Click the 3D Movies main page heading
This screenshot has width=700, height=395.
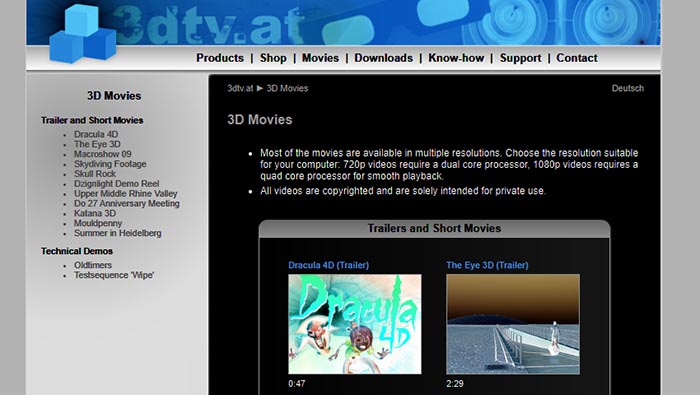(260, 120)
